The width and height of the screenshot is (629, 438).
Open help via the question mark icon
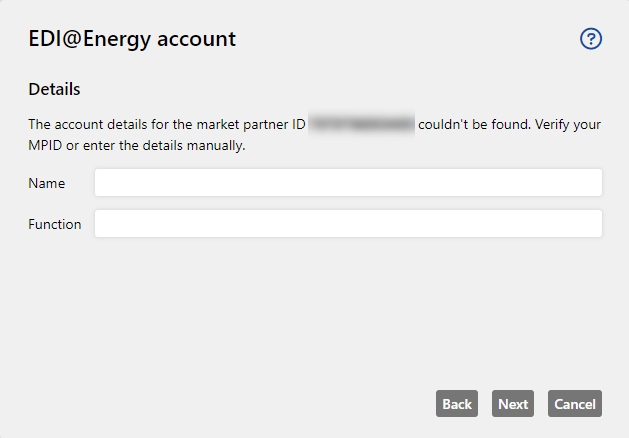pos(591,39)
